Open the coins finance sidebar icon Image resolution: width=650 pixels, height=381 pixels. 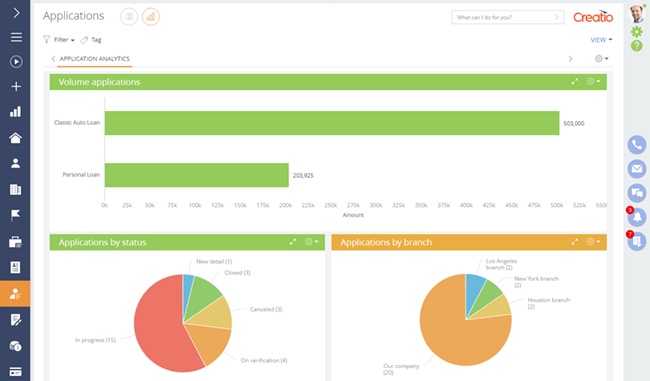tap(15, 346)
